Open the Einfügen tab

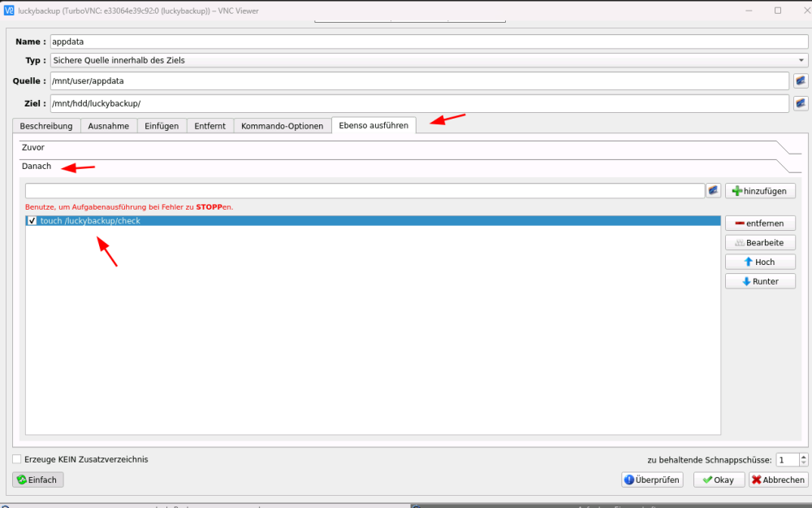[x=162, y=126]
